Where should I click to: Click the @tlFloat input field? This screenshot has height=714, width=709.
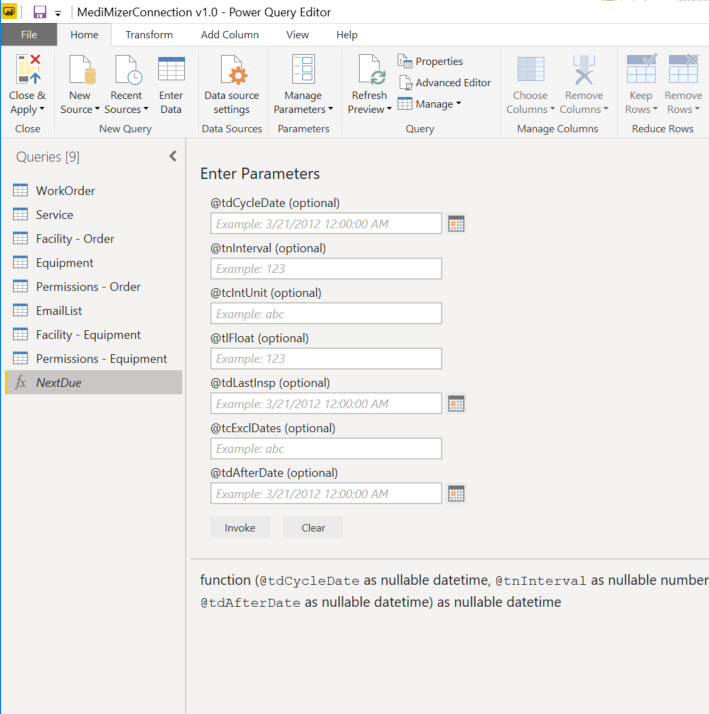(326, 358)
